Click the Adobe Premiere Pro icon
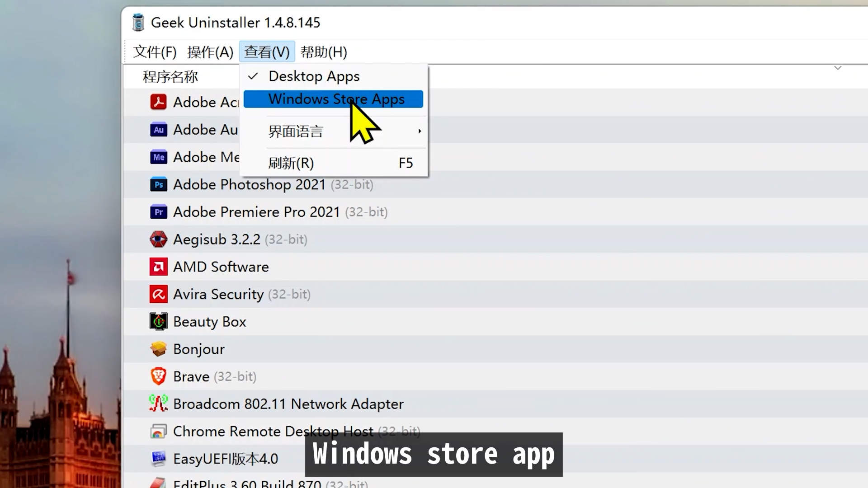Viewport: 868px width, 488px height. pos(158,212)
